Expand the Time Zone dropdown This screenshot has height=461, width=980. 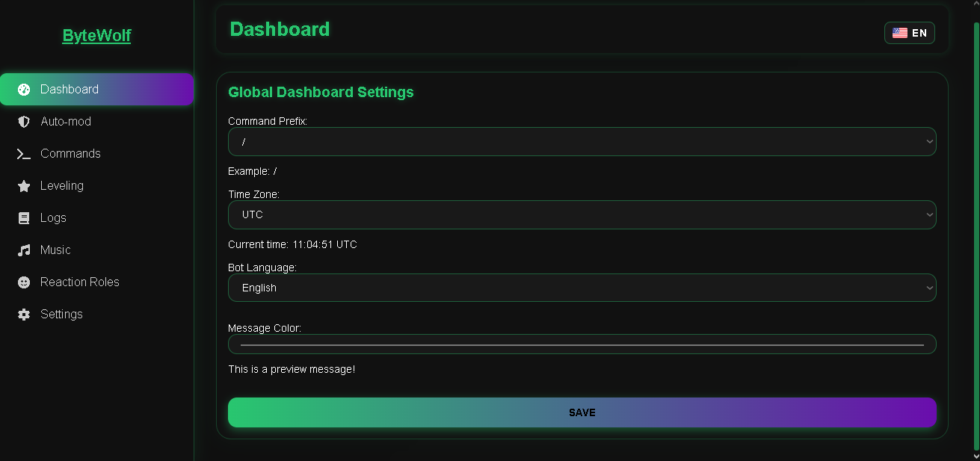click(x=582, y=214)
